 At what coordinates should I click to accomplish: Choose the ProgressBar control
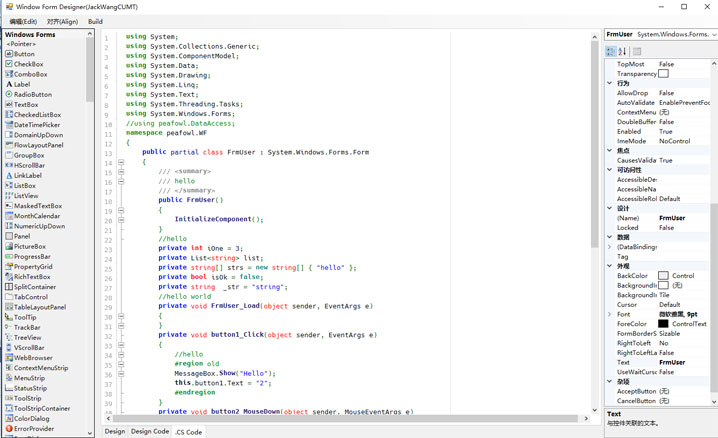pyautogui.click(x=28, y=257)
